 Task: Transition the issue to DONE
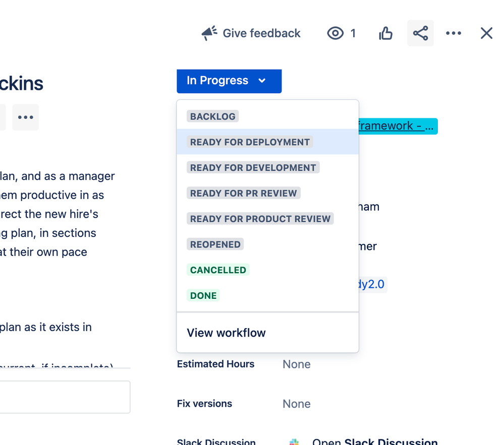point(203,296)
